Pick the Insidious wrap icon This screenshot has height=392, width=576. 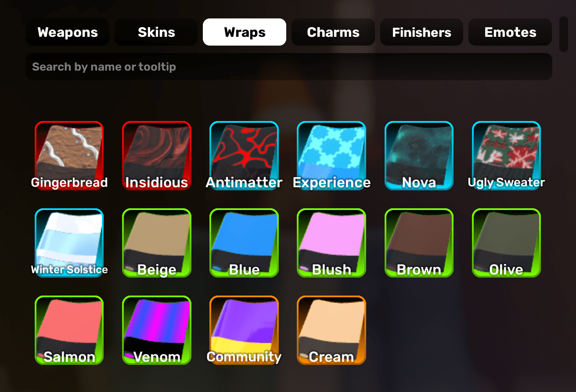tap(157, 156)
